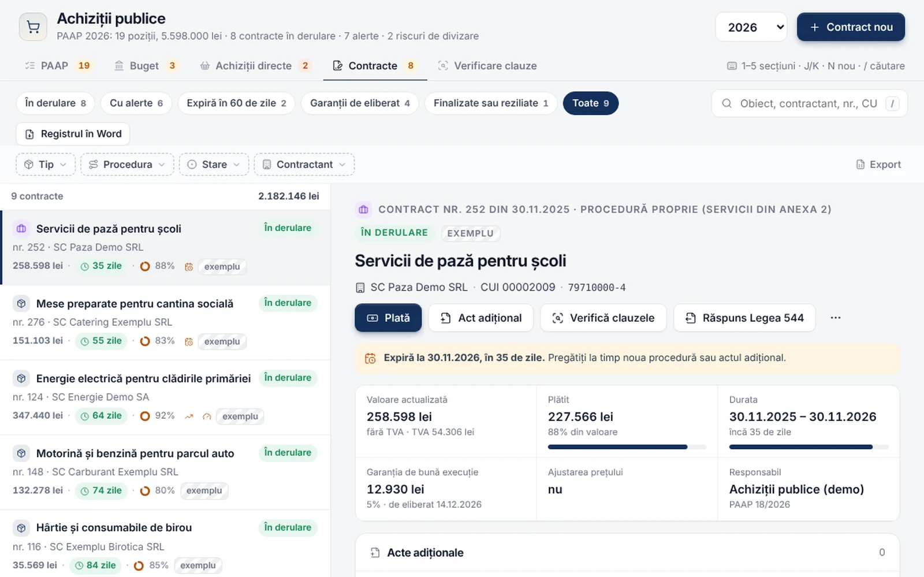Expand the Contractant filter dropdown
This screenshot has width=924, height=577.
tap(304, 165)
